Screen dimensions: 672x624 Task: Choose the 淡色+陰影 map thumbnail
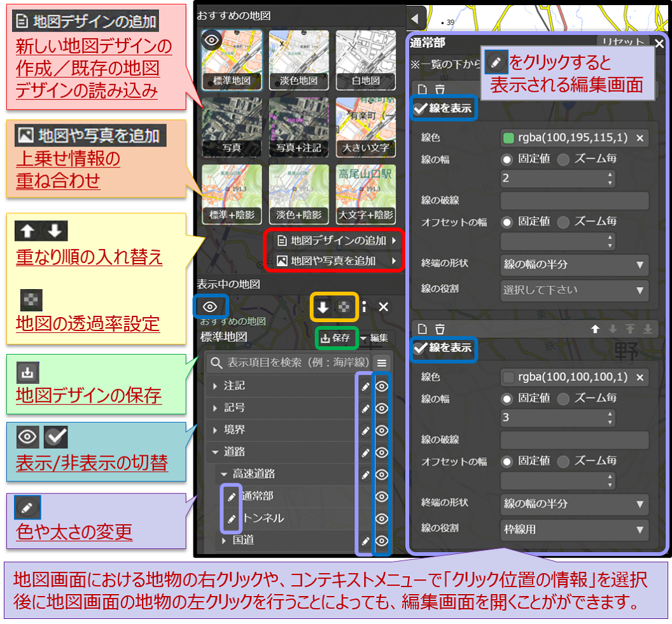tap(298, 194)
